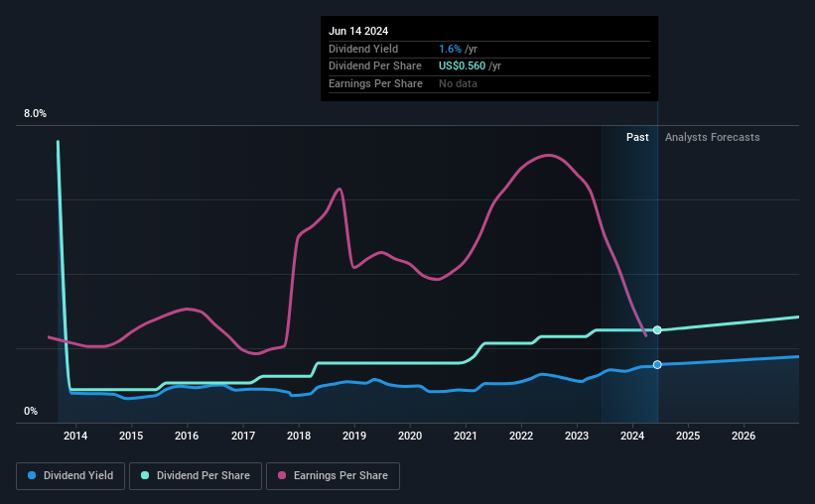
Task: Click the 8.0% y-axis label
Action: click(35, 113)
